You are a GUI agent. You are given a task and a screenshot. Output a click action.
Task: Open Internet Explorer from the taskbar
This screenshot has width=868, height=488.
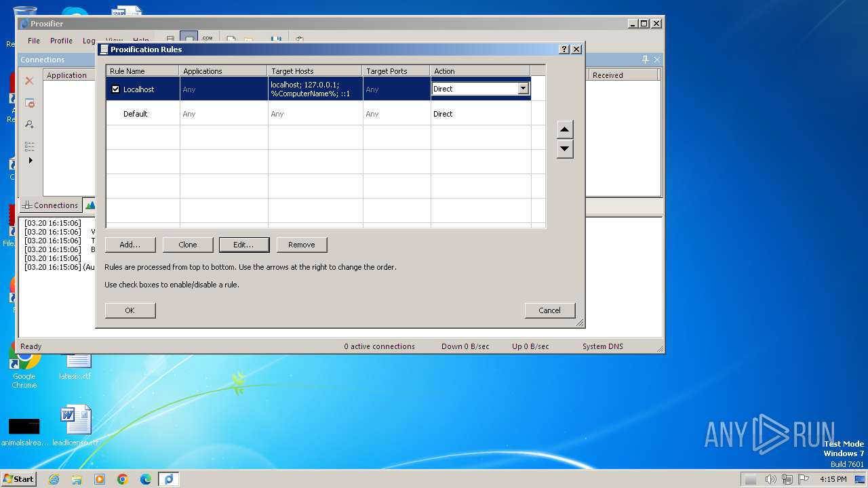[54, 479]
